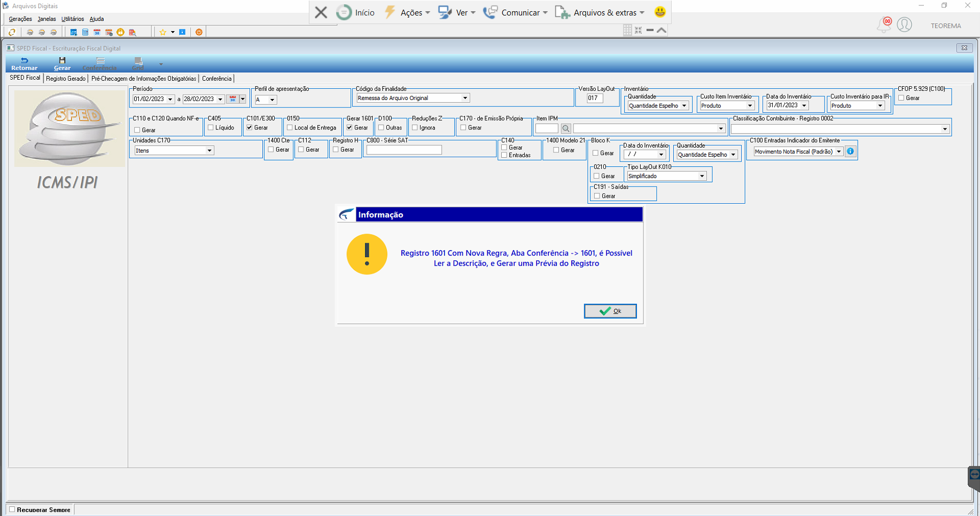Click the orange padlock toolbar icon

(120, 32)
